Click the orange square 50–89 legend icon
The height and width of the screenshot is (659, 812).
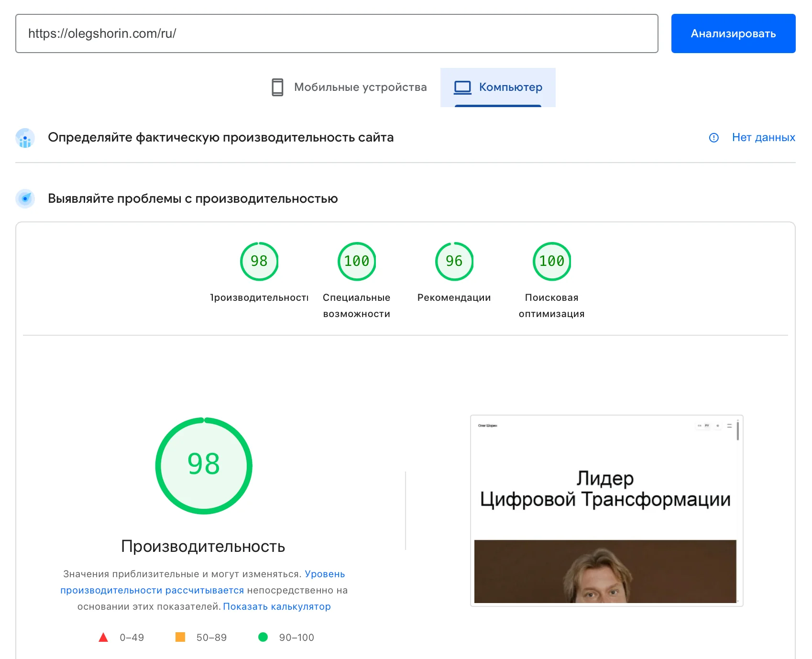(180, 637)
